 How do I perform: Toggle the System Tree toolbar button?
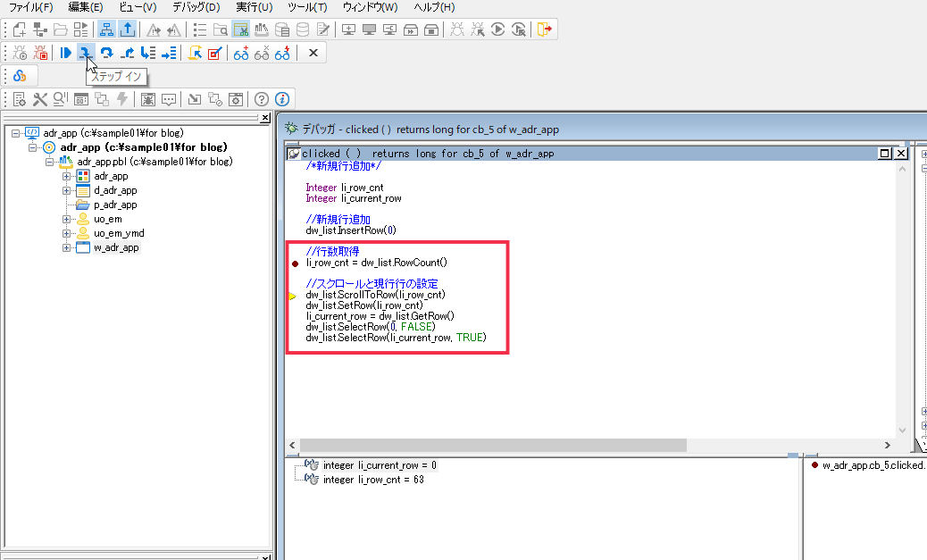(x=105, y=29)
